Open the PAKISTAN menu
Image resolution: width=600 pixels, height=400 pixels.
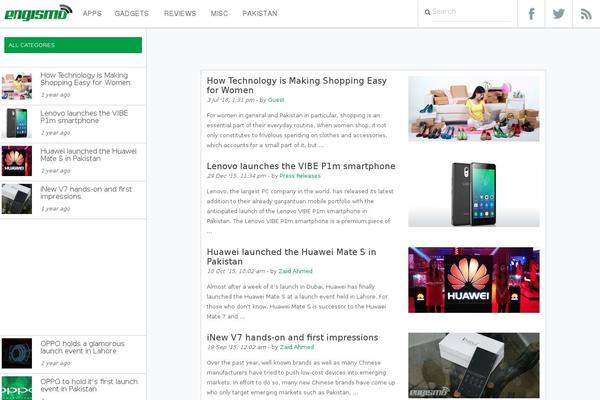260,13
